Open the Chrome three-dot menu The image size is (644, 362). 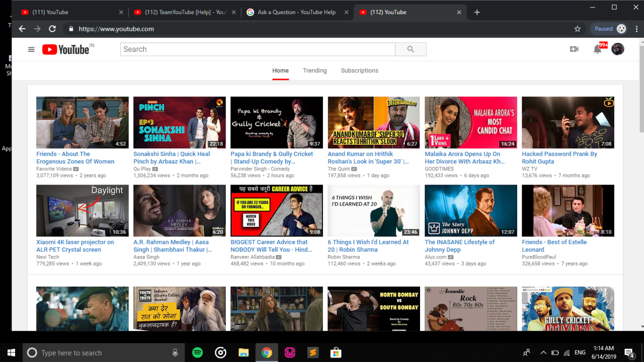pyautogui.click(x=637, y=29)
